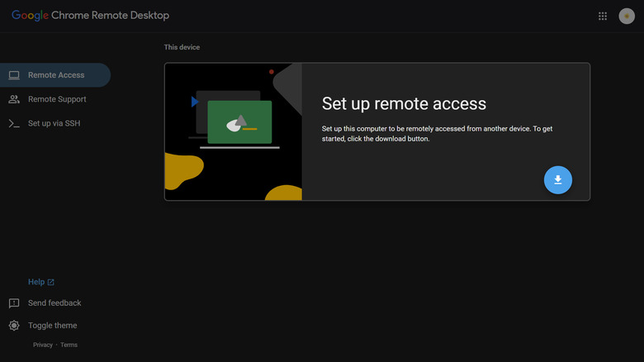644x362 pixels.
Task: Click the Remote Access laptop icon
Action: pos(14,75)
